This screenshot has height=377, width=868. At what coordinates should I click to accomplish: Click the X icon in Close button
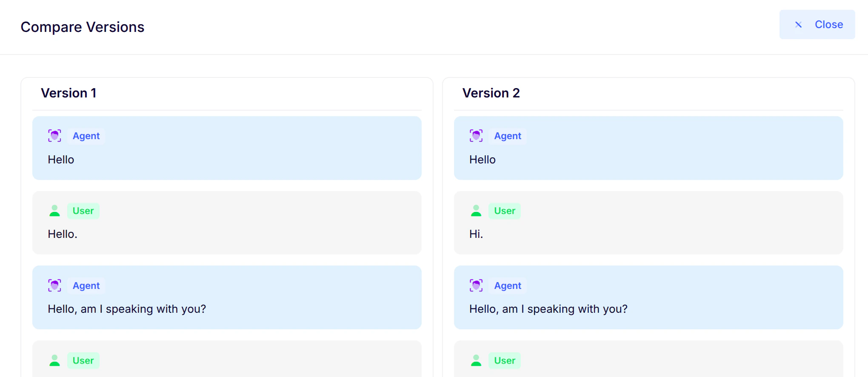(799, 25)
